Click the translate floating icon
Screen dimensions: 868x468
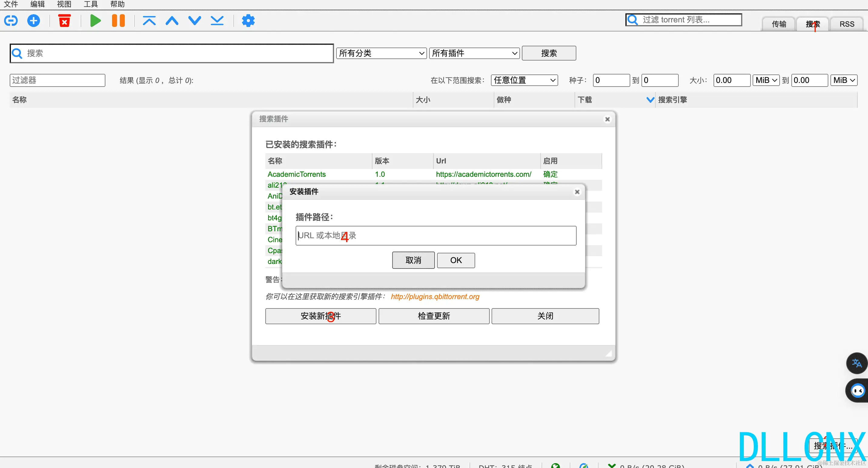(856, 363)
